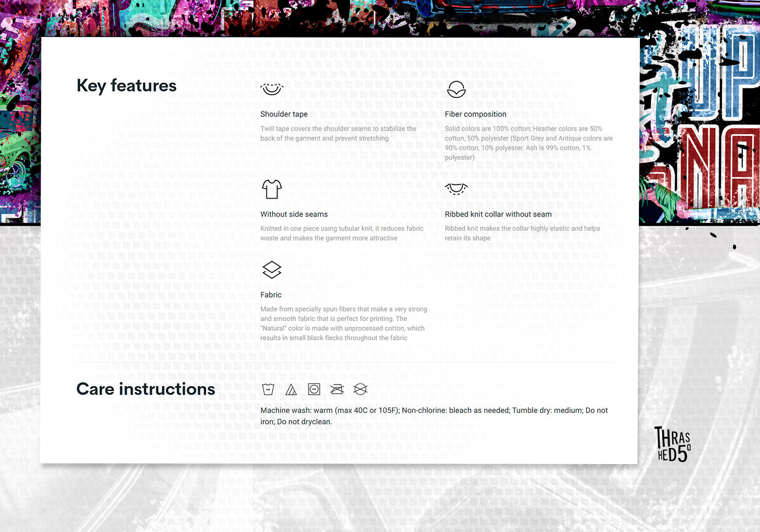Click the Key features heading
The image size is (760, 532).
[x=127, y=86]
